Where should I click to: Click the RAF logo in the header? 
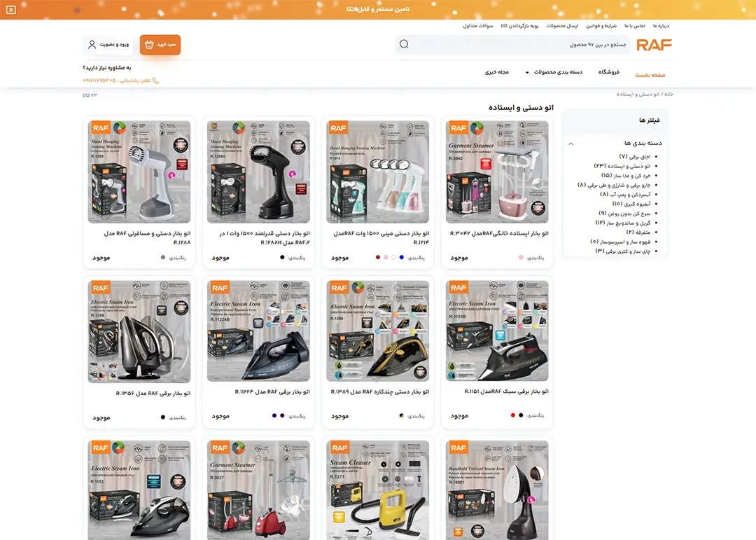tap(654, 45)
